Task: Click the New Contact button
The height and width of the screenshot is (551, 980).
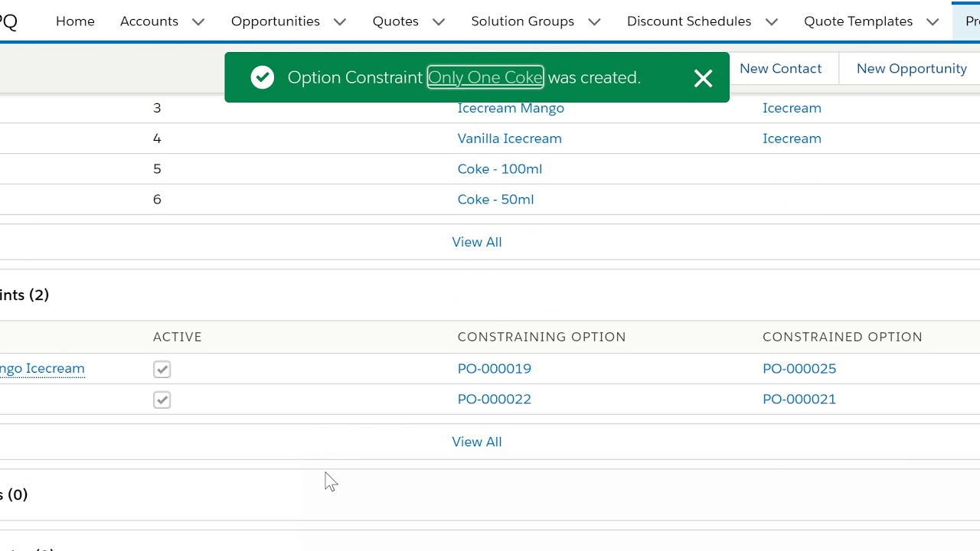Action: click(x=780, y=68)
